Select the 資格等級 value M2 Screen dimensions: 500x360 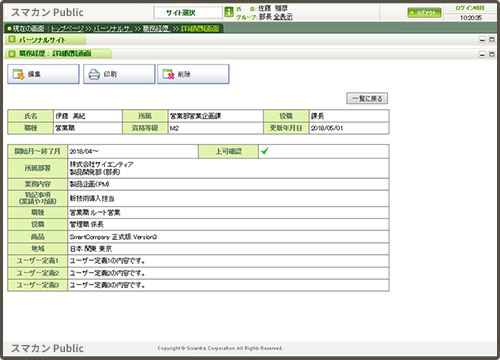pyautogui.click(x=215, y=128)
